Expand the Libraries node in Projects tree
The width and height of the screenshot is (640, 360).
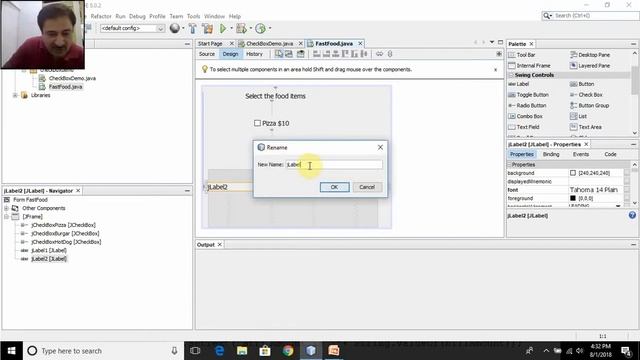15,95
